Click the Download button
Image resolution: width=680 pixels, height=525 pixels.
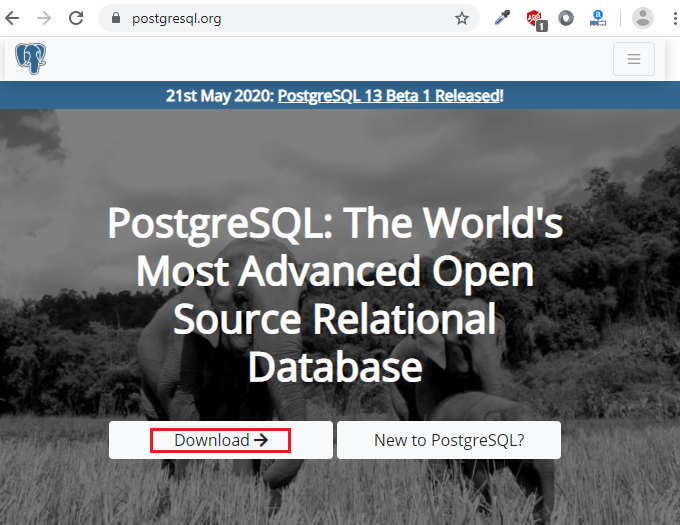click(x=220, y=440)
